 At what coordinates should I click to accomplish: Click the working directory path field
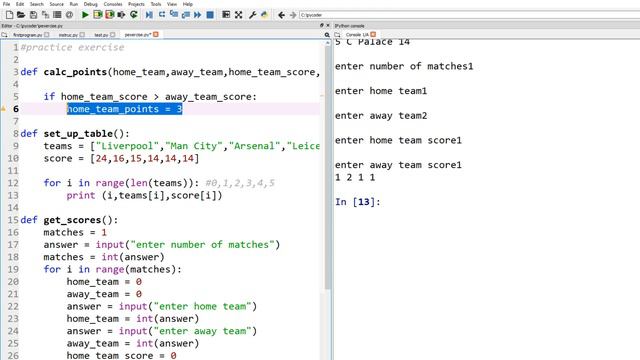coord(469,15)
